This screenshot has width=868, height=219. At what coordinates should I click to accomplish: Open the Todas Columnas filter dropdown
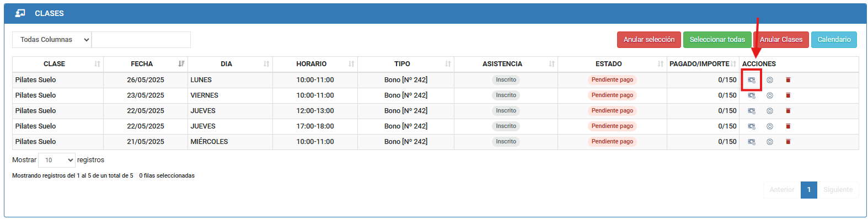[x=52, y=40]
